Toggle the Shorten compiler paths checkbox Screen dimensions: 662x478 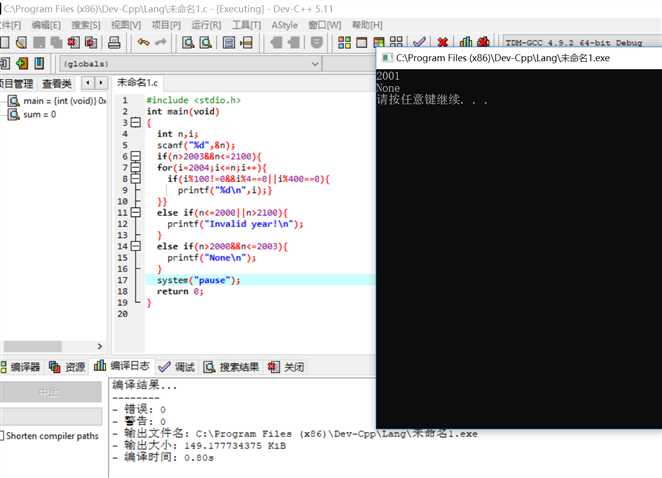2,435
